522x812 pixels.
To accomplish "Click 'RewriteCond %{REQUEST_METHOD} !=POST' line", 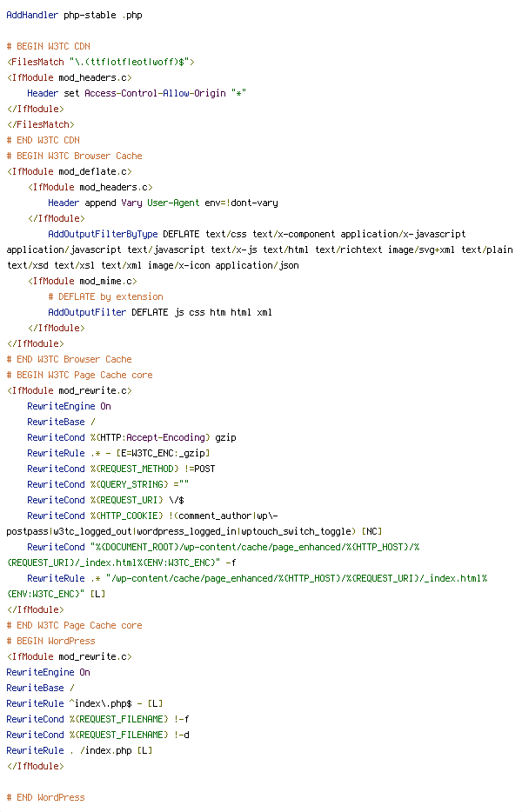I will pos(121,469).
